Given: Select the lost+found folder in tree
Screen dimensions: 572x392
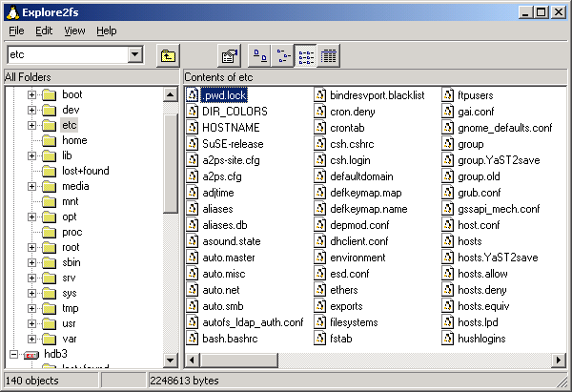Looking at the screenshot, I should 86,171.
